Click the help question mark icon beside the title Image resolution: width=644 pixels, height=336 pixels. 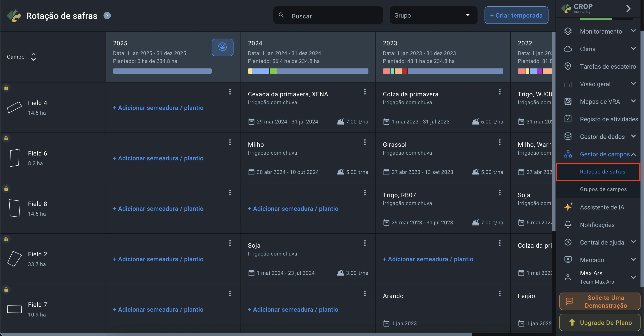pyautogui.click(x=107, y=16)
